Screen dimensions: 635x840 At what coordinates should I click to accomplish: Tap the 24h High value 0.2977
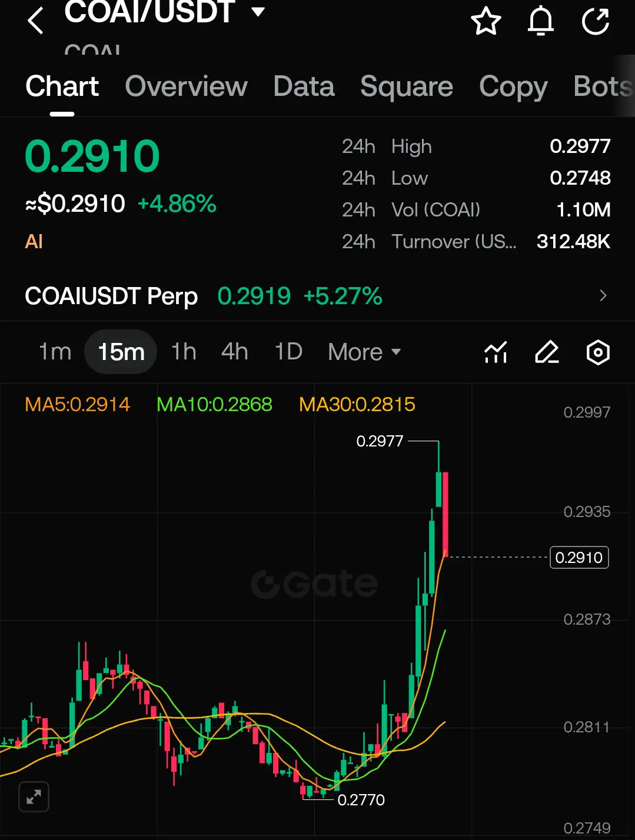[580, 146]
